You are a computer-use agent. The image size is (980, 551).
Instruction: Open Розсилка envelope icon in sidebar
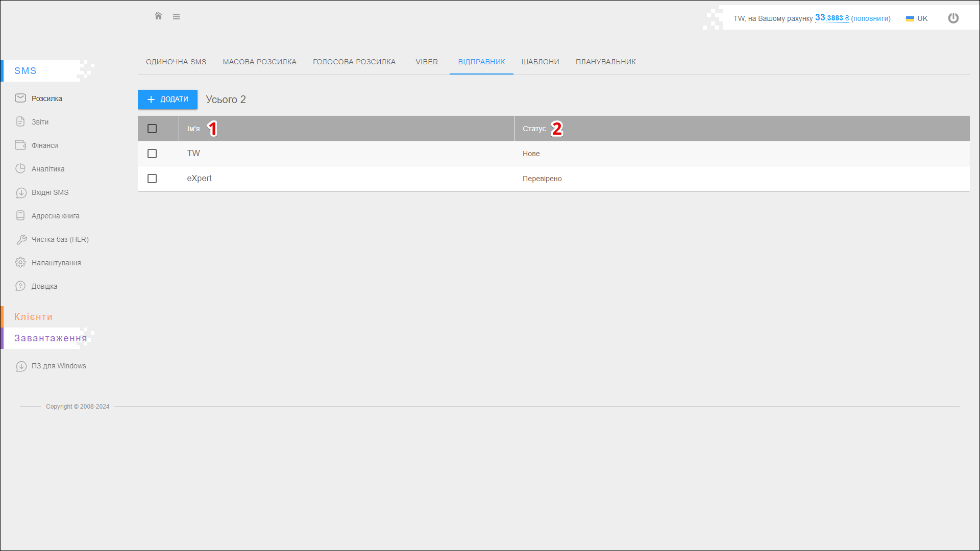point(20,98)
